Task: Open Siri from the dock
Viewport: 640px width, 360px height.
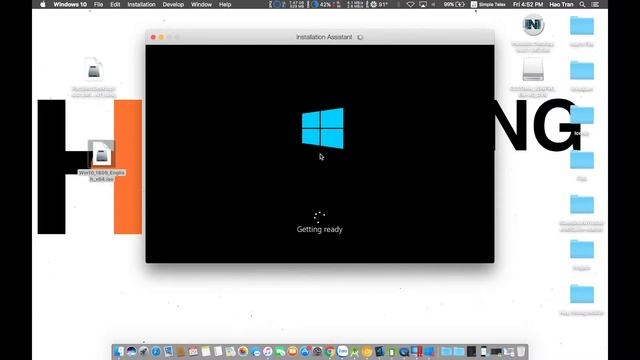Action: click(131, 351)
